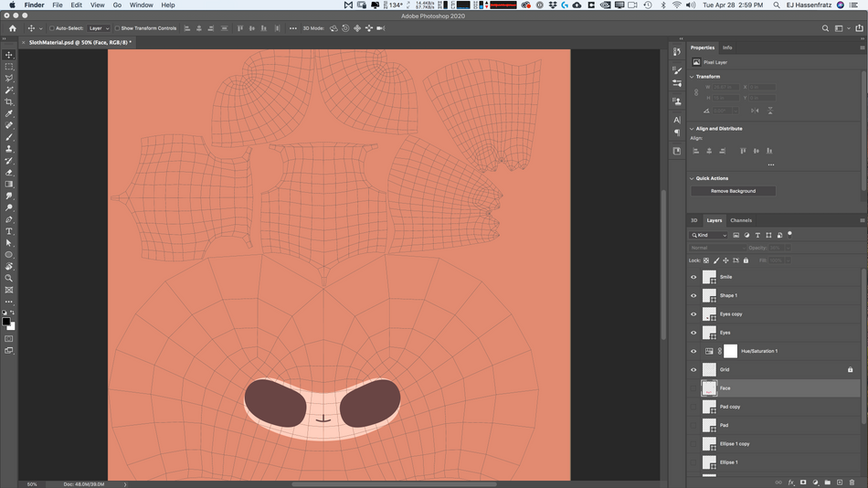Click the create new layer icon
The height and width of the screenshot is (488, 868).
839,483
